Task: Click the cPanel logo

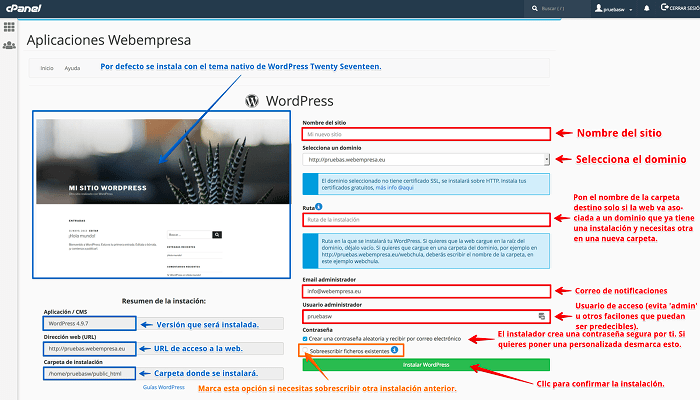Action: click(x=23, y=8)
